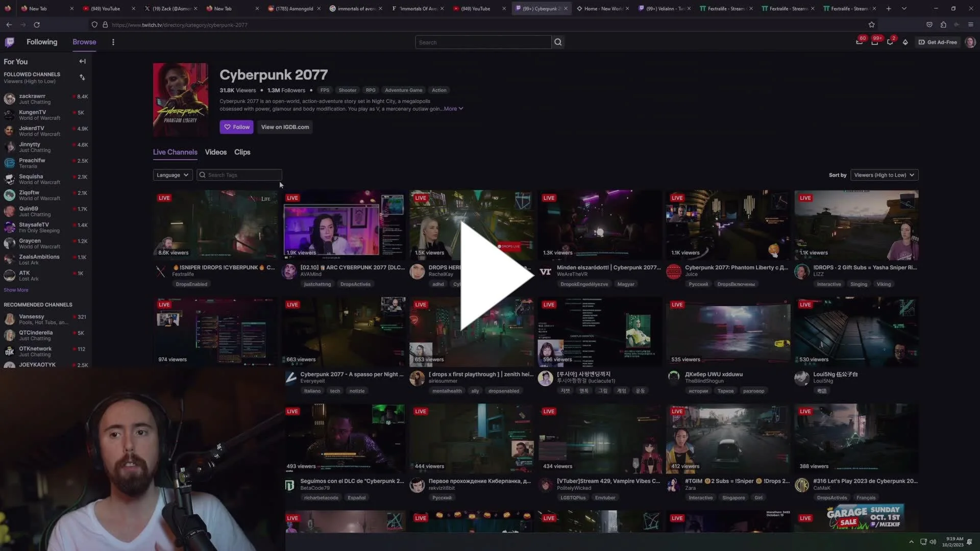Open QTCinderella in recommended channels

point(46,335)
